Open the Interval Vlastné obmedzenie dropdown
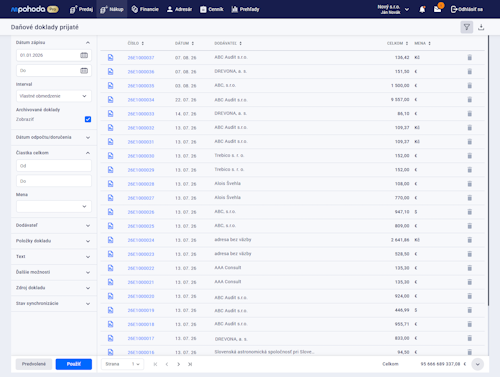The width and height of the screenshot is (500, 377). [x=54, y=96]
